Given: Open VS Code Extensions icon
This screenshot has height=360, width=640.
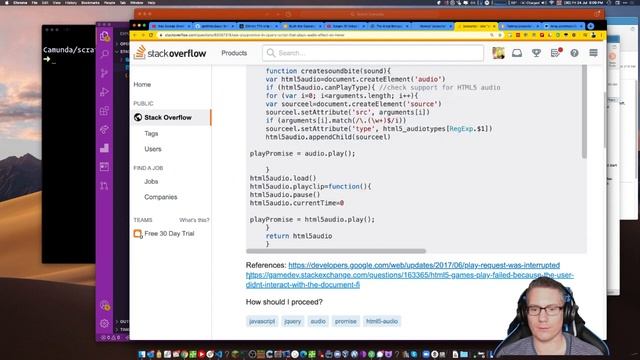Looking at the screenshot, I should [104, 111].
